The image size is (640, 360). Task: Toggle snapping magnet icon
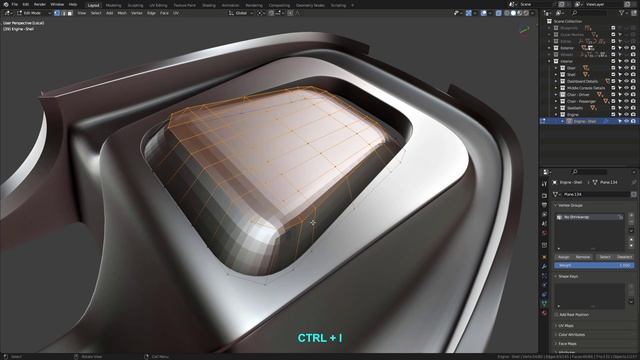(x=271, y=13)
